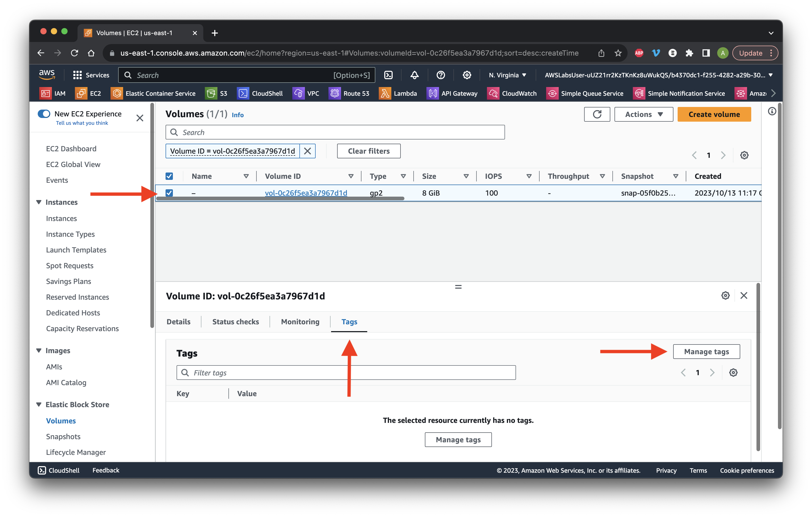Open the S3 favorite shortcut
Viewport: 812px width, 517px height.
pos(216,94)
